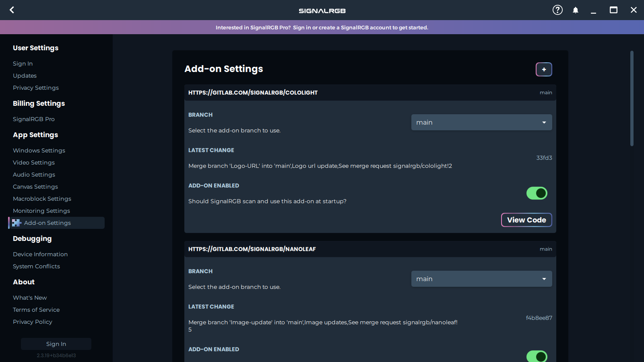Click the vertical scrollbar thumb
The image size is (644, 362).
632,98
